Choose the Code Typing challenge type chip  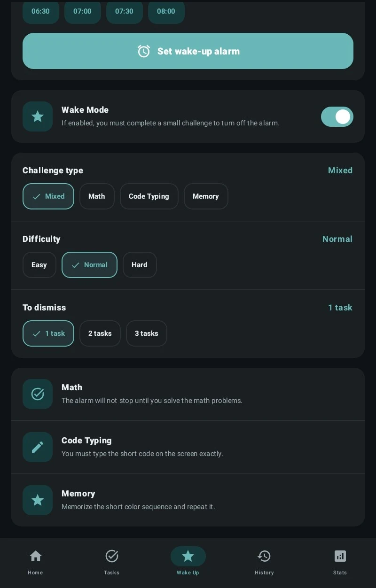tap(149, 196)
